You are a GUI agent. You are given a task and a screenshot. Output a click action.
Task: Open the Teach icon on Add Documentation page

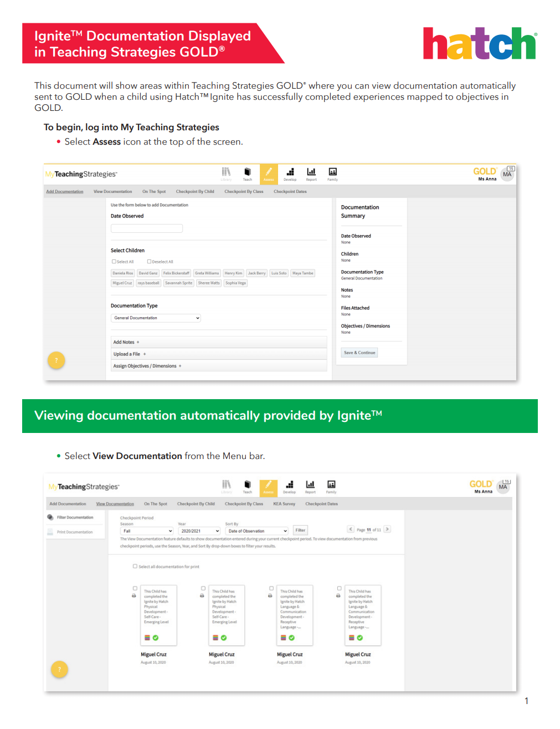tap(248, 174)
